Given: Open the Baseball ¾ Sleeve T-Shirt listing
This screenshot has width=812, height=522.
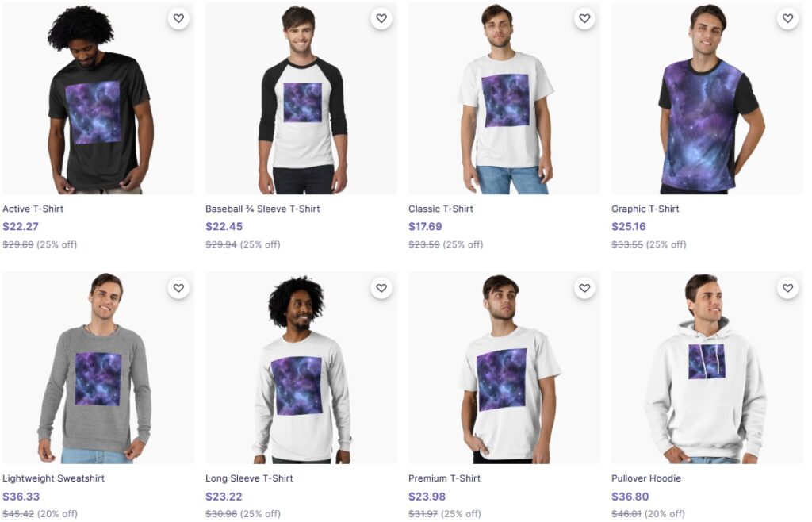Looking at the screenshot, I should 262,209.
